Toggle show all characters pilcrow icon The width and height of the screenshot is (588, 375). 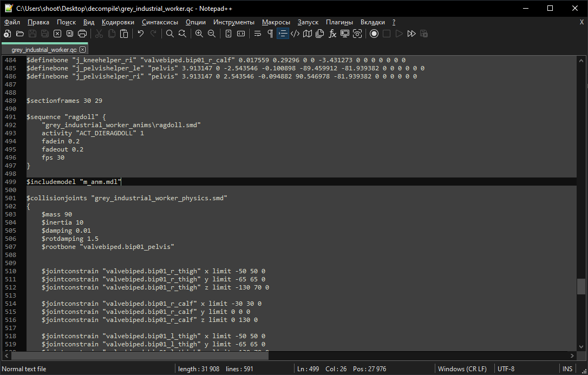(x=270, y=34)
